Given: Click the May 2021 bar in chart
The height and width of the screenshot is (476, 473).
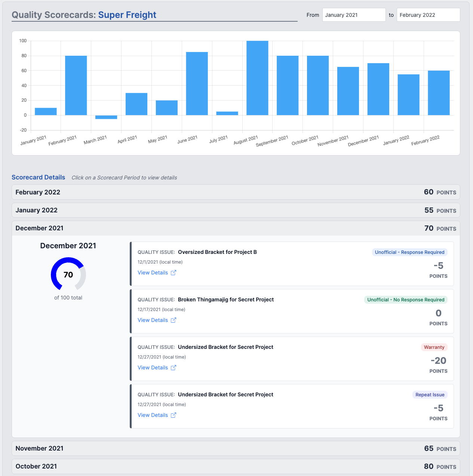Looking at the screenshot, I should pyautogui.click(x=167, y=108).
